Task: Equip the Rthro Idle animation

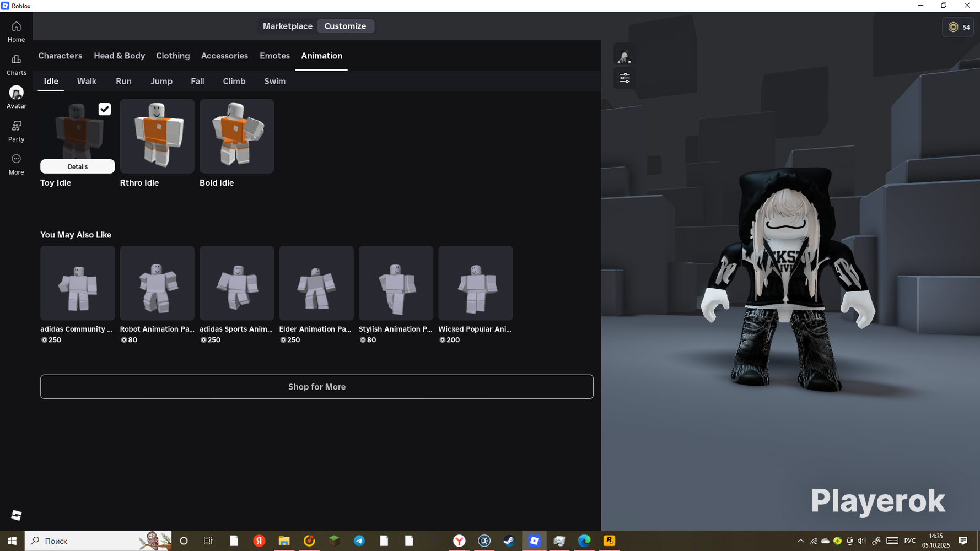Action: coord(157,136)
